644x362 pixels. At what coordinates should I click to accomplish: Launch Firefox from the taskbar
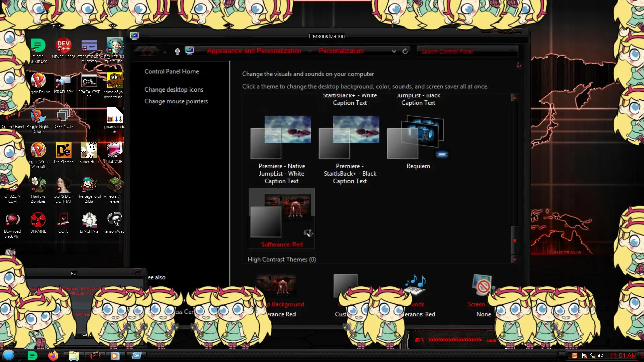pyautogui.click(x=53, y=356)
